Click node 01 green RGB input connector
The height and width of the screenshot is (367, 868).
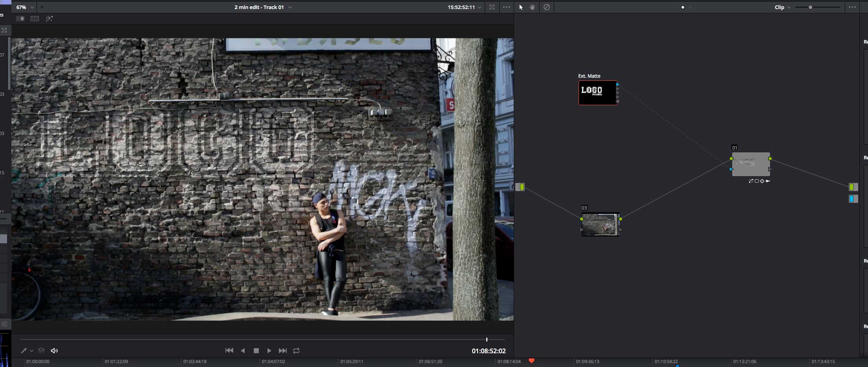[x=731, y=159]
